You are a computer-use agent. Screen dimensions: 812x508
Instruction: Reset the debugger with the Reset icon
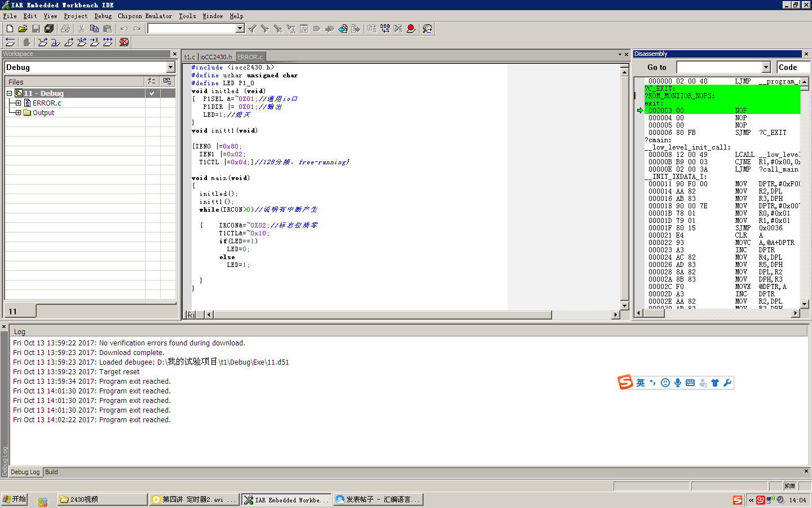coord(10,42)
